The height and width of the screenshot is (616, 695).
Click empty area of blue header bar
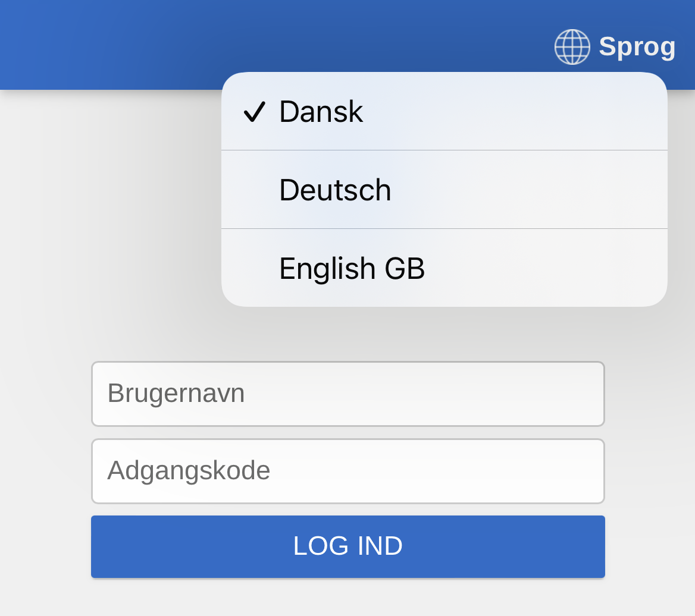(179, 42)
